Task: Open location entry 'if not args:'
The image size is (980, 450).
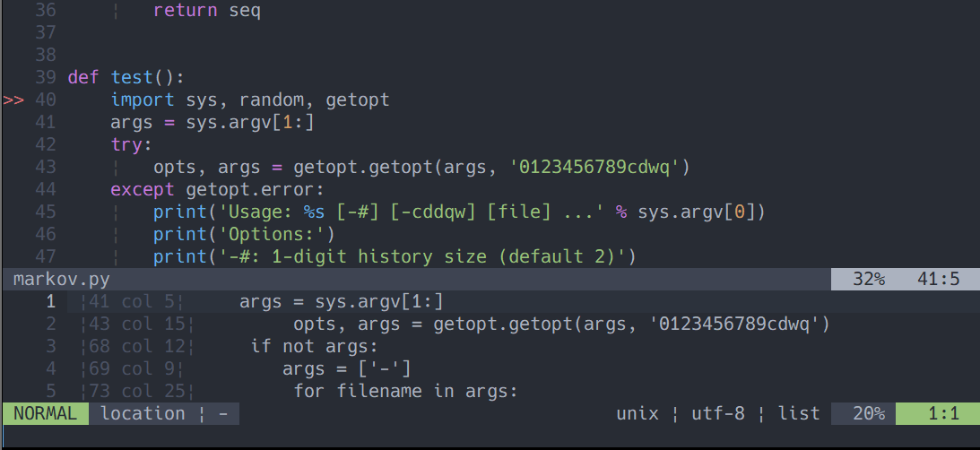Action: click(x=490, y=346)
